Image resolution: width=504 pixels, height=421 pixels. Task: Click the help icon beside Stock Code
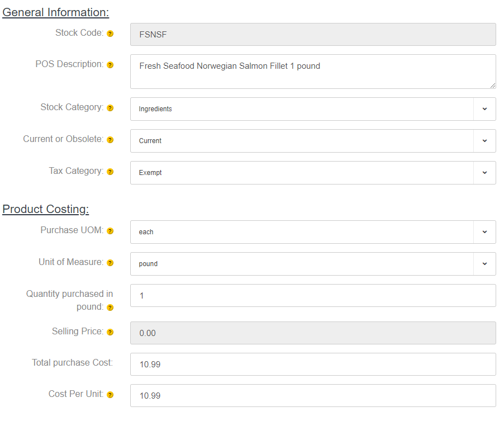click(x=110, y=34)
